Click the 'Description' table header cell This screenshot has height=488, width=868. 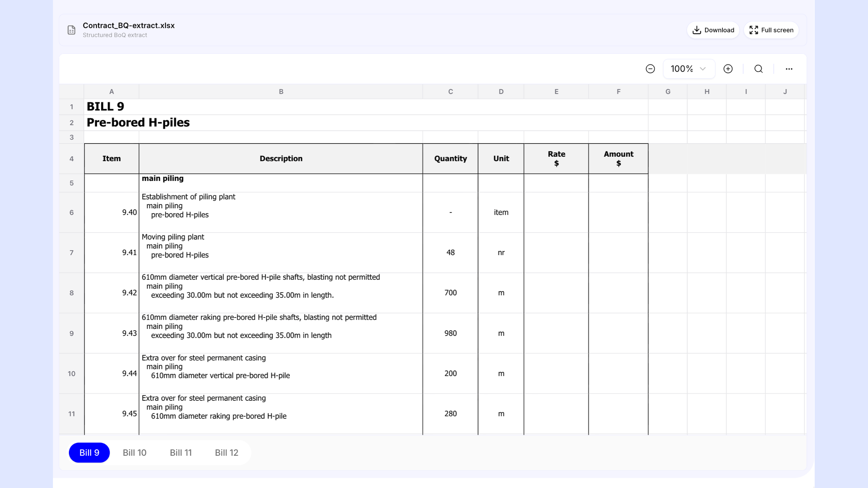coord(281,159)
